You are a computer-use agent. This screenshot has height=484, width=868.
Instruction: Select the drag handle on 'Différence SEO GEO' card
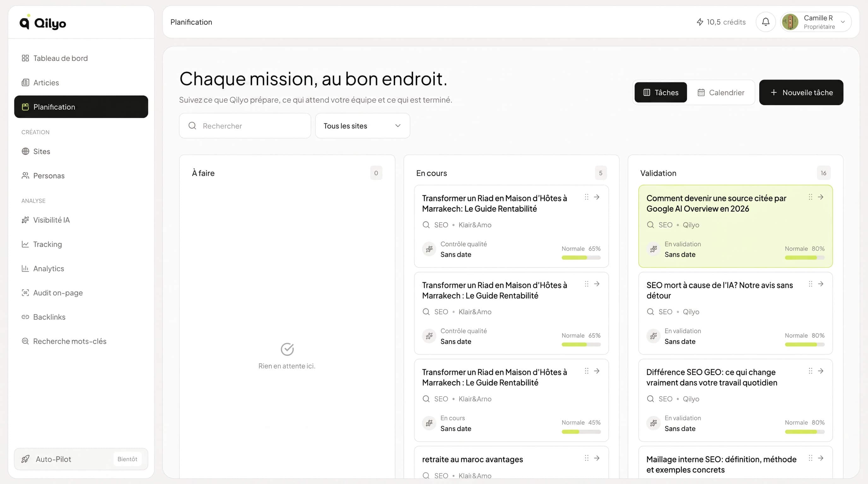point(810,371)
